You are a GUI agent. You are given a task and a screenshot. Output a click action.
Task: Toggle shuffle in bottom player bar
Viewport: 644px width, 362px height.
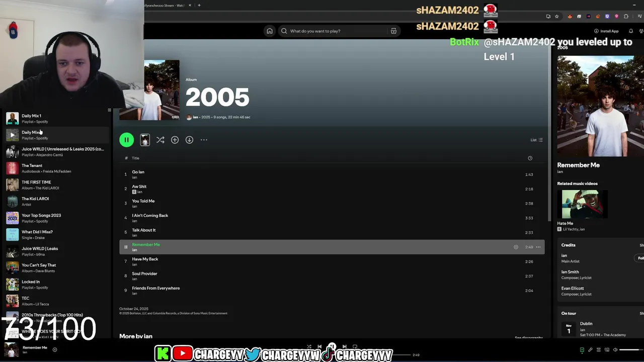(x=309, y=346)
